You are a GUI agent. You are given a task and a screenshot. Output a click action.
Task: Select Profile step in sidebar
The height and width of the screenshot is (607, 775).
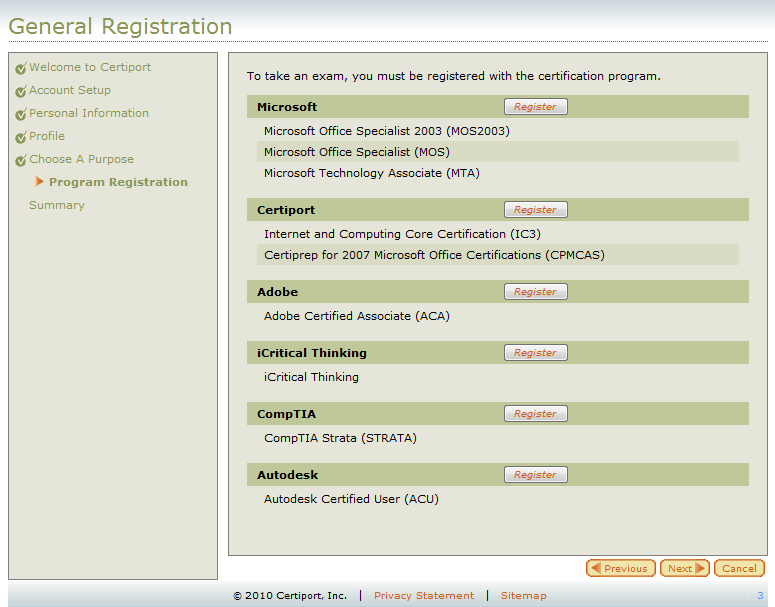point(47,136)
